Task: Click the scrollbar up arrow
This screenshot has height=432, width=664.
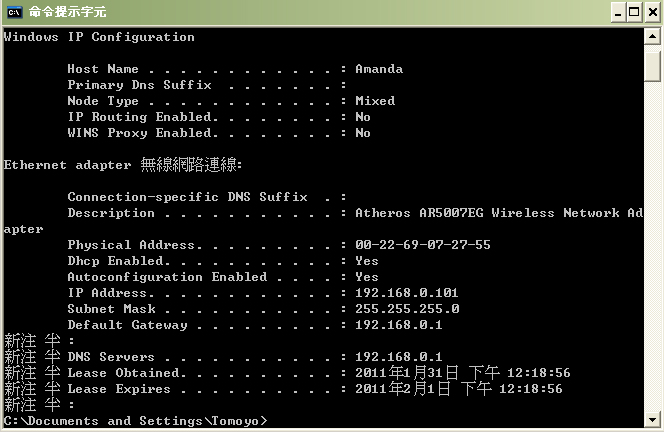Action: coord(653,37)
